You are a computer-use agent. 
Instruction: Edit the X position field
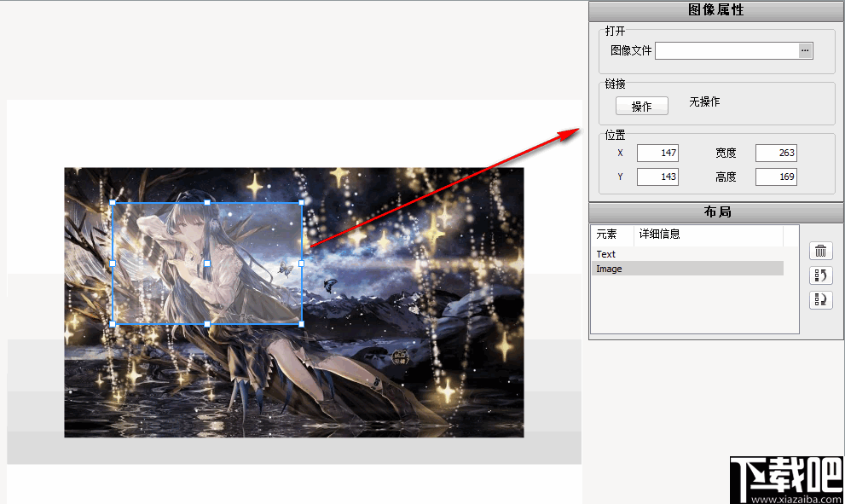(x=657, y=154)
